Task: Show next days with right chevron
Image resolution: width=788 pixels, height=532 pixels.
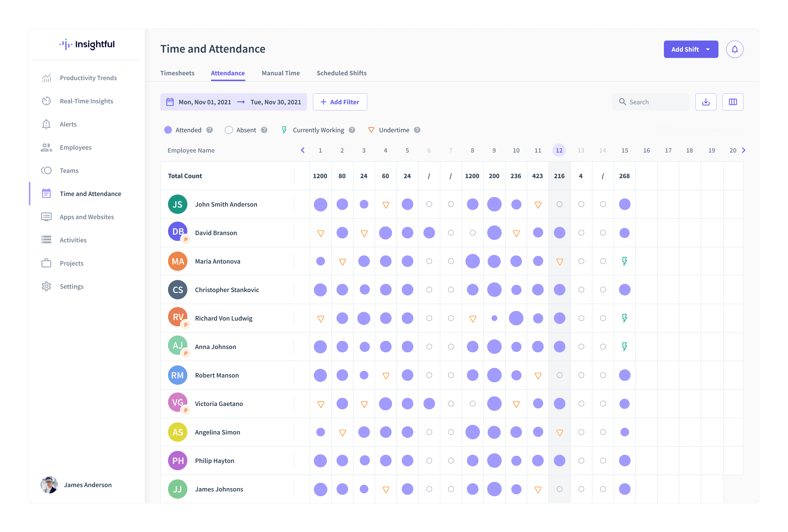Action: 744,150
